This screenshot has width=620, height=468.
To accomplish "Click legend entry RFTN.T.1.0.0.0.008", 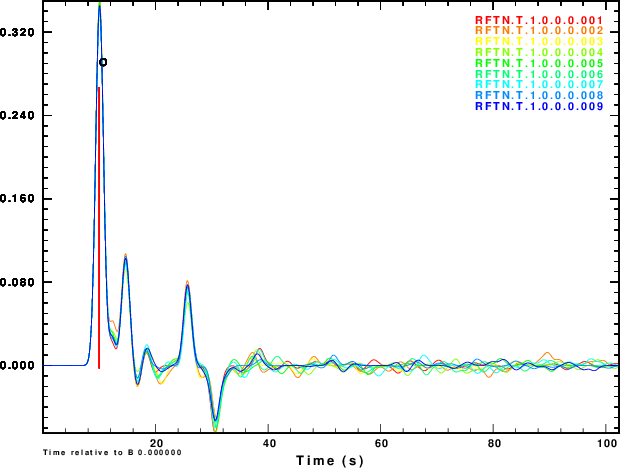I will [x=539, y=95].
